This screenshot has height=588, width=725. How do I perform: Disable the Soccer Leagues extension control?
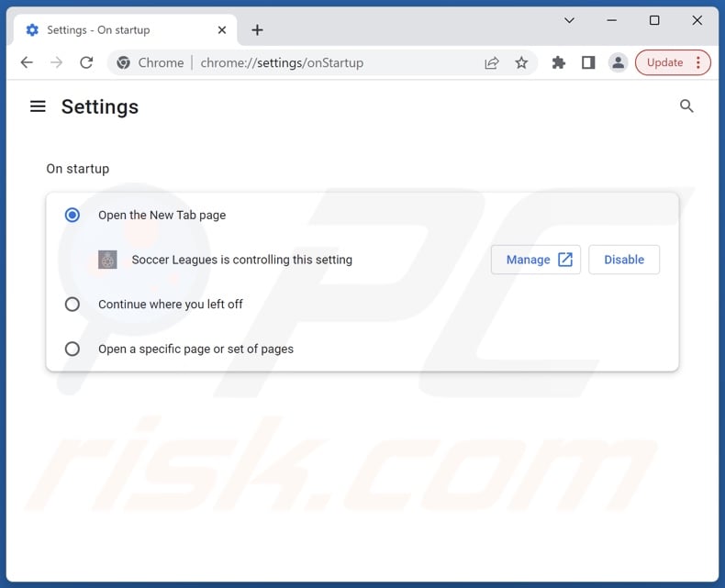tap(624, 260)
